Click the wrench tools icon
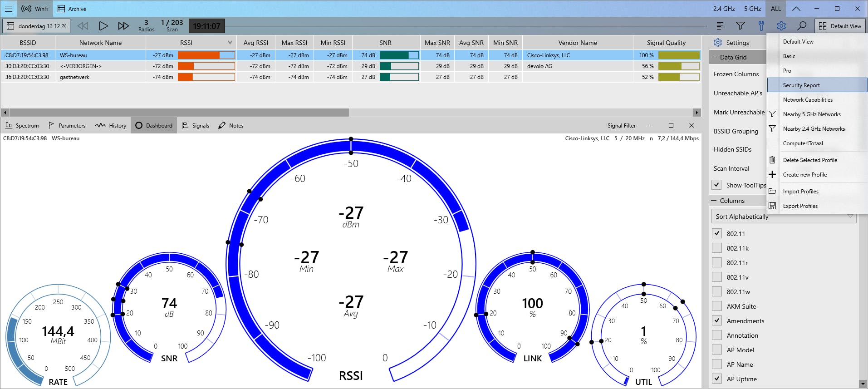The image size is (868, 389). pyautogui.click(x=761, y=26)
